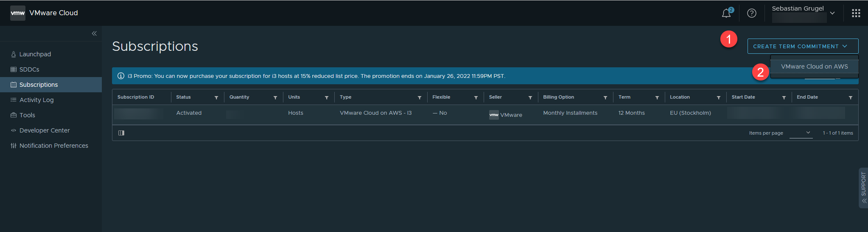Select the Activated subscription row

tap(189, 113)
